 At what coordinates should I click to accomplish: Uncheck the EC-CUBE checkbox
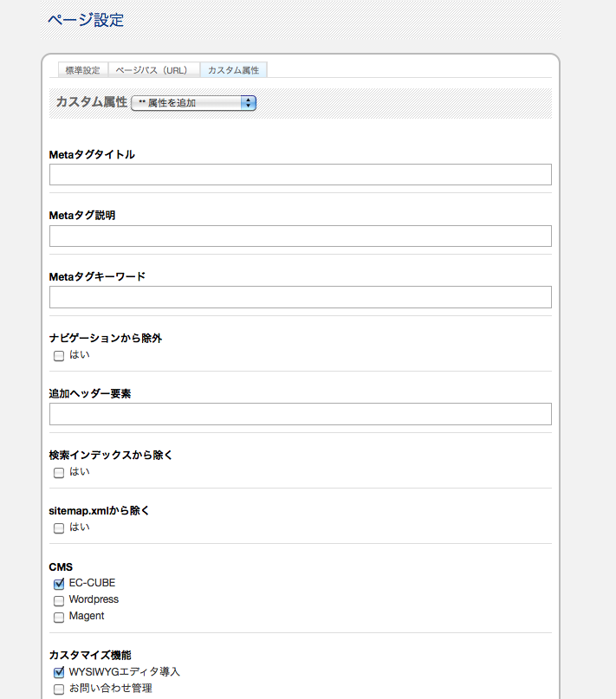pos(59,584)
